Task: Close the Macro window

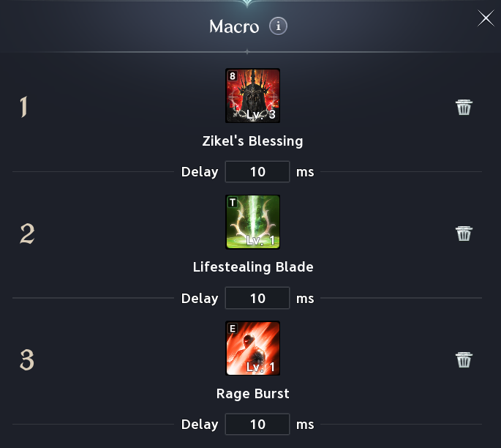Action: tap(486, 18)
